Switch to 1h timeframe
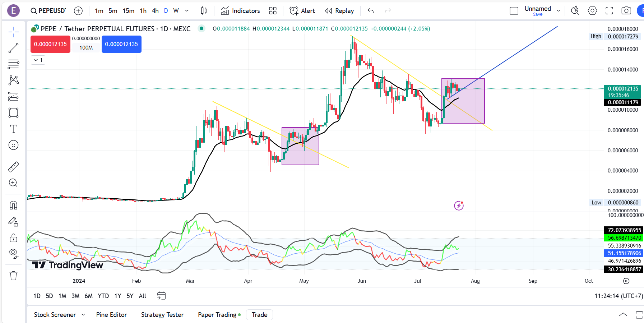 pyautogui.click(x=143, y=11)
